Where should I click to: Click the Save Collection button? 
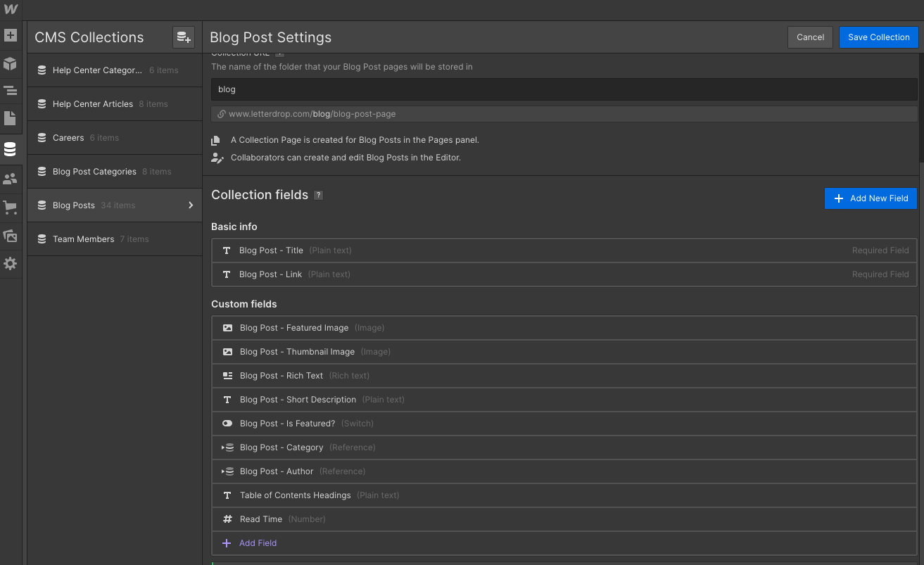pyautogui.click(x=878, y=37)
